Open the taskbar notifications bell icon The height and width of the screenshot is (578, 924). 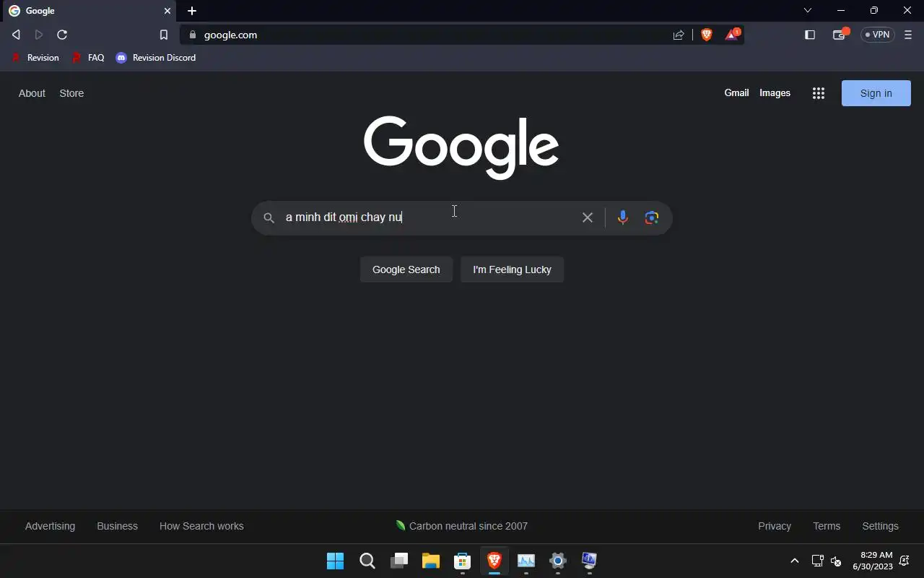click(905, 561)
